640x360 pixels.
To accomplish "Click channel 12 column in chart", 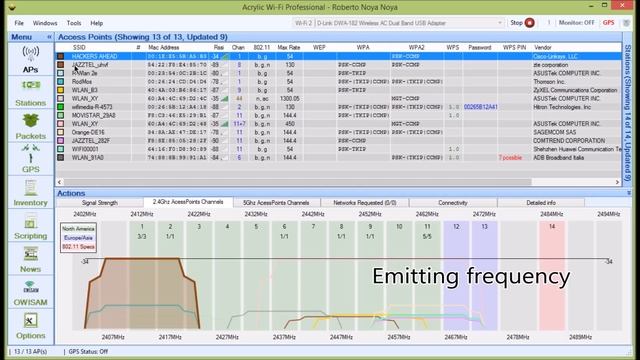I will (x=456, y=276).
